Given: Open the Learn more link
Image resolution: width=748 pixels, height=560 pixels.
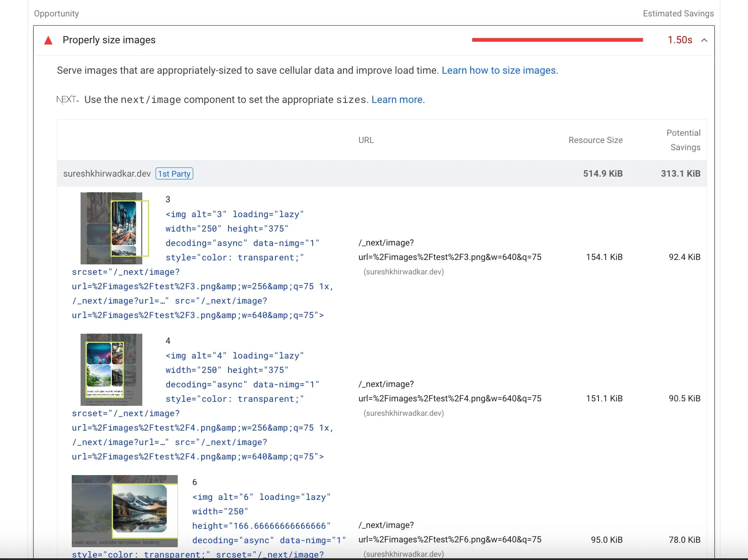Looking at the screenshot, I should coord(396,99).
